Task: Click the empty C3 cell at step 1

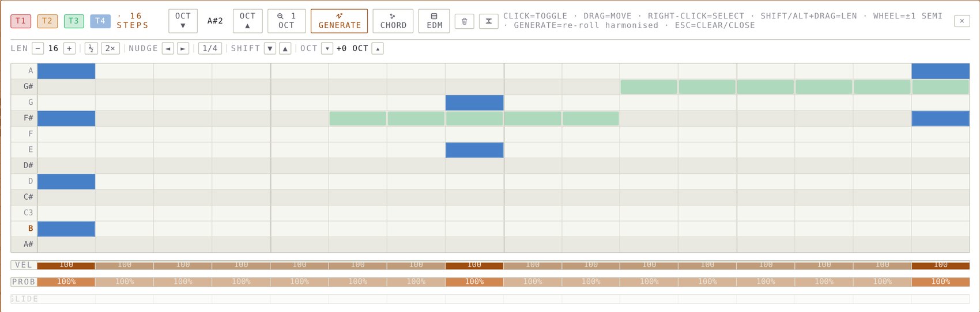Action: pyautogui.click(x=66, y=213)
